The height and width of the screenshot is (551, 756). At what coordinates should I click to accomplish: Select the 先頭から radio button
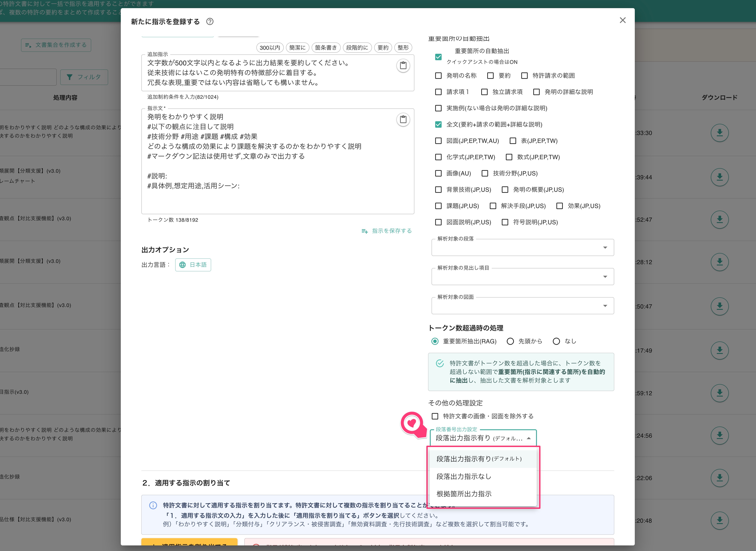[510, 341]
